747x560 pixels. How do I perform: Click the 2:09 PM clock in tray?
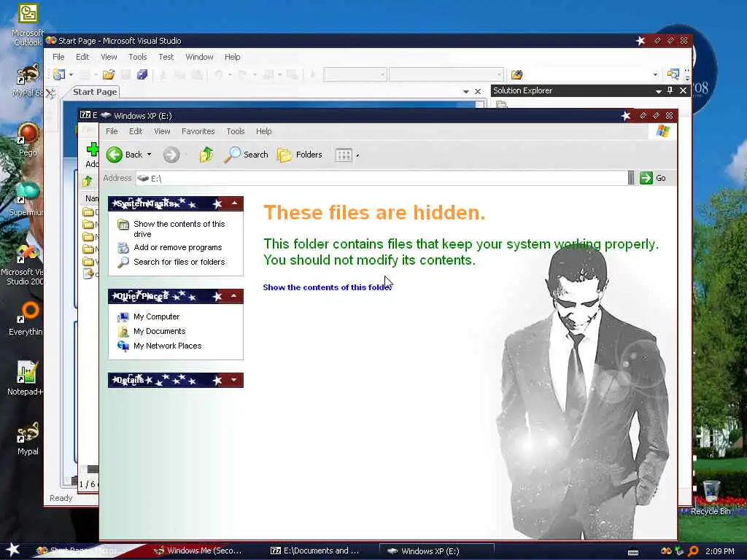pyautogui.click(x=720, y=551)
